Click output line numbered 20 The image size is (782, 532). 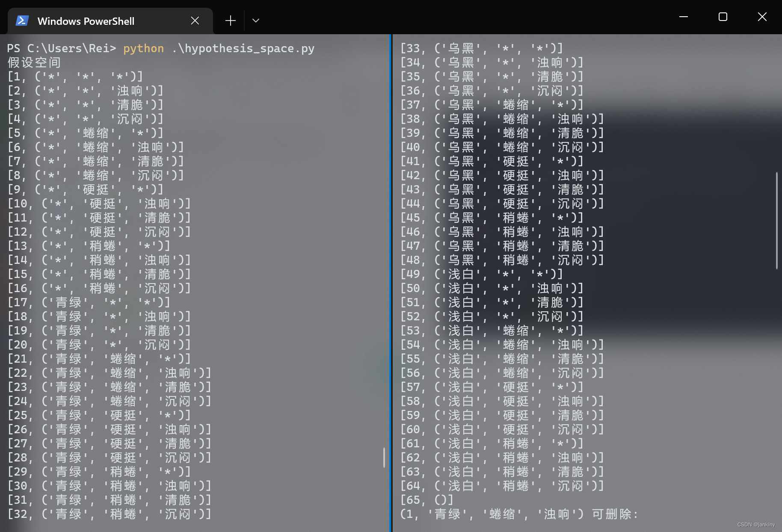(x=99, y=345)
